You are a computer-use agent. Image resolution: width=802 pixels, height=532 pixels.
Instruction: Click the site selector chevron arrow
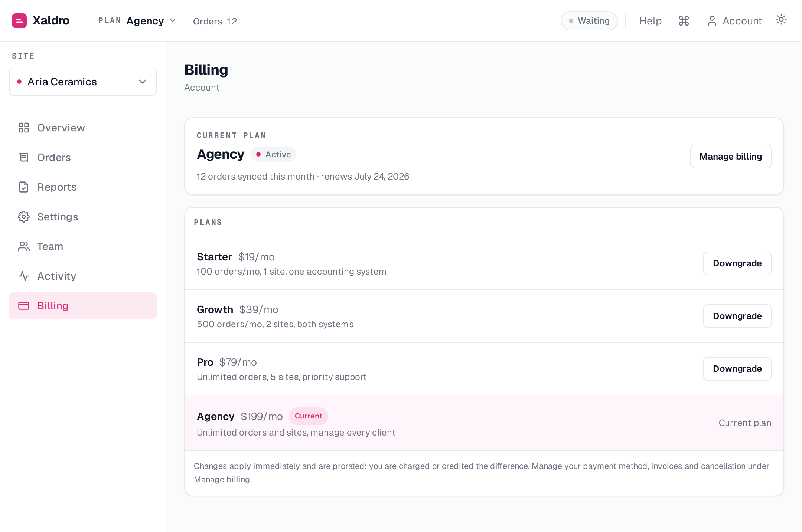[x=143, y=82]
